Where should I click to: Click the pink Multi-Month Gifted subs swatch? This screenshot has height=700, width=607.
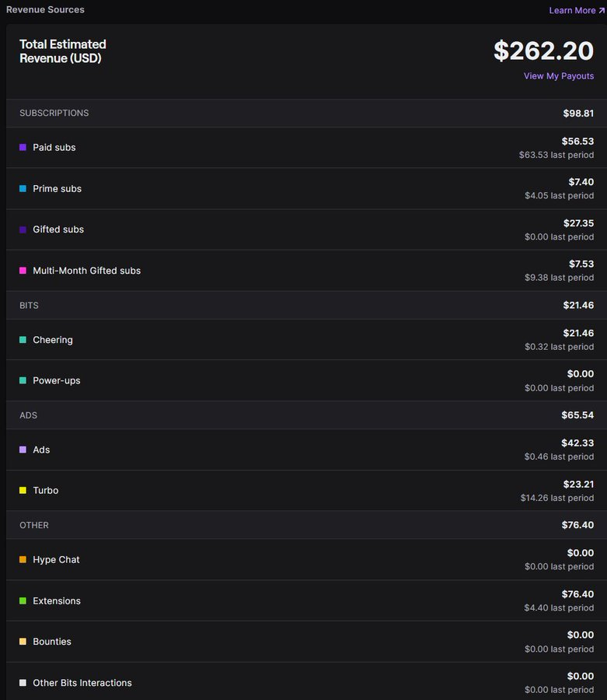(23, 271)
